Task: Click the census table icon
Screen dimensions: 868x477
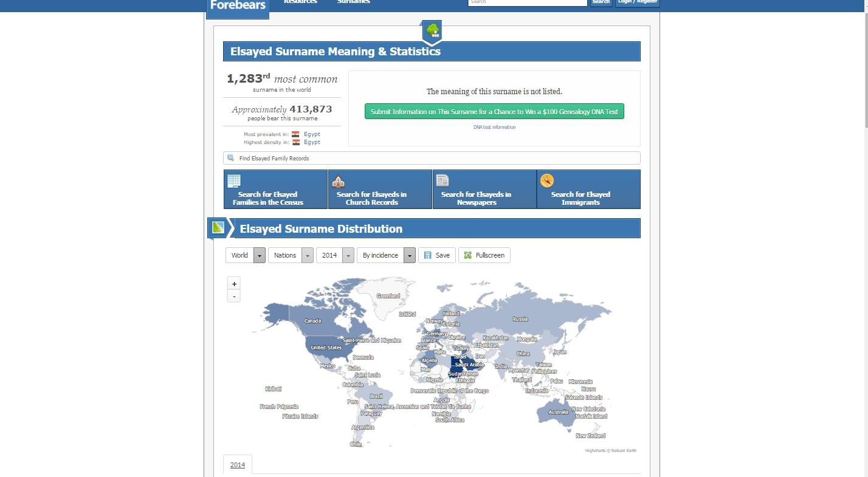Action: pos(234,181)
